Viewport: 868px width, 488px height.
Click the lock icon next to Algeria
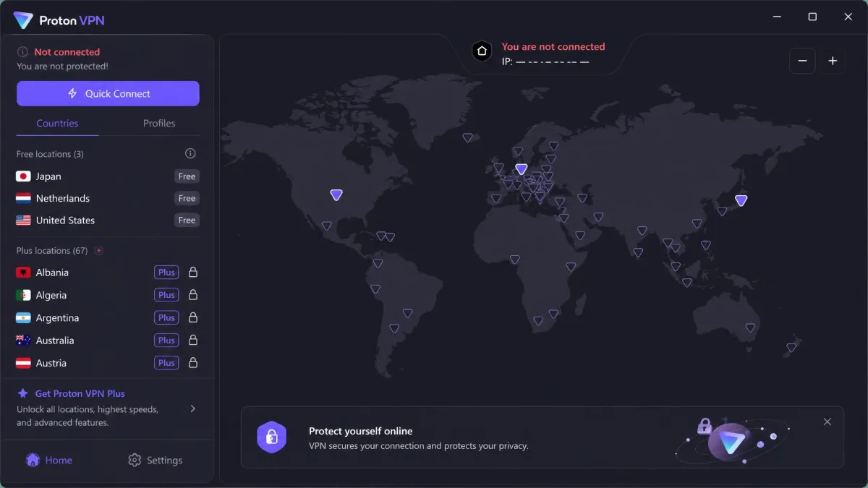pos(193,295)
